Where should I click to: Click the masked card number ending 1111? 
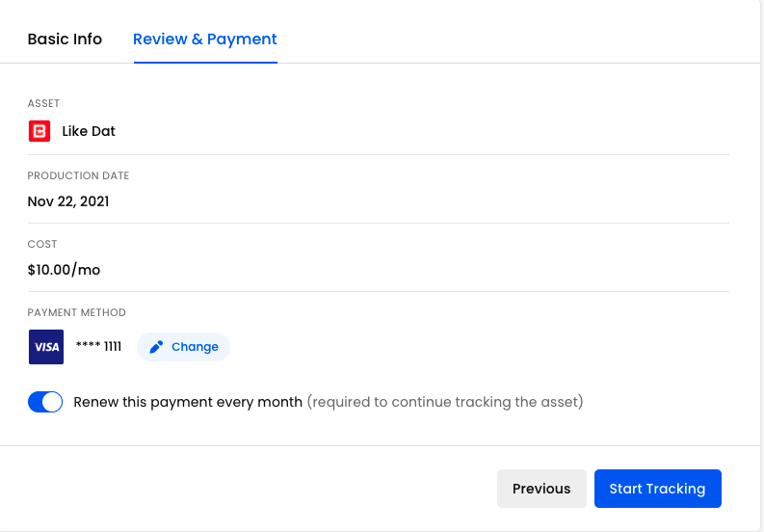(98, 347)
